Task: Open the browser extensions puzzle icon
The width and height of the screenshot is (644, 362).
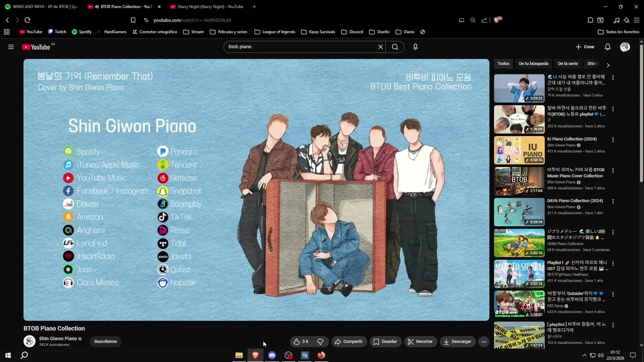Action: pyautogui.click(x=590, y=20)
